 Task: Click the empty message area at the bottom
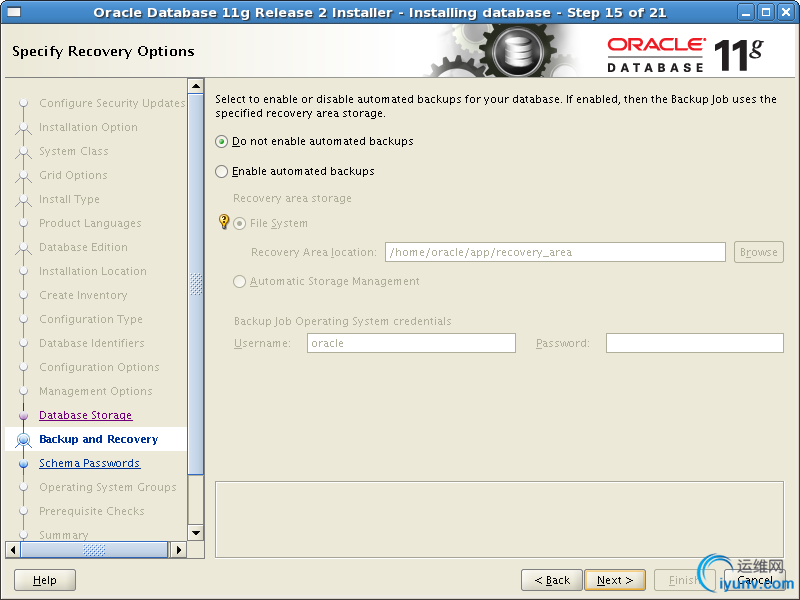[499, 519]
